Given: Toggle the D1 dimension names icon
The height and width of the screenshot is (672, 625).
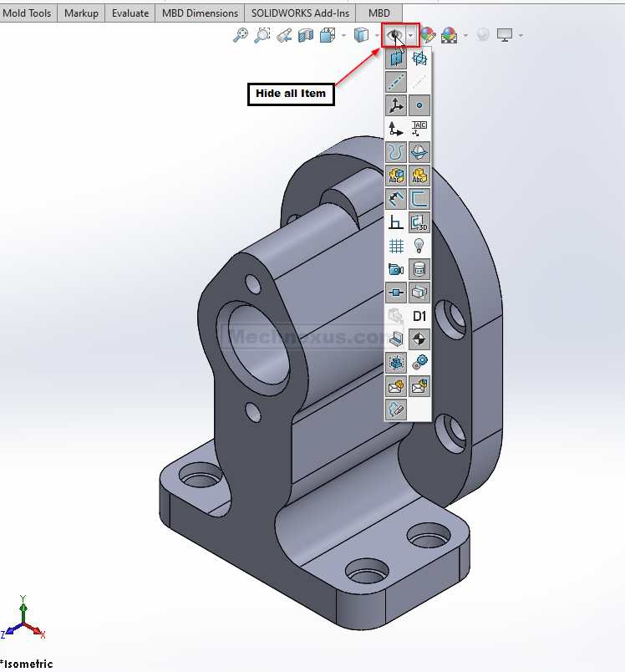Looking at the screenshot, I should pyautogui.click(x=419, y=316).
